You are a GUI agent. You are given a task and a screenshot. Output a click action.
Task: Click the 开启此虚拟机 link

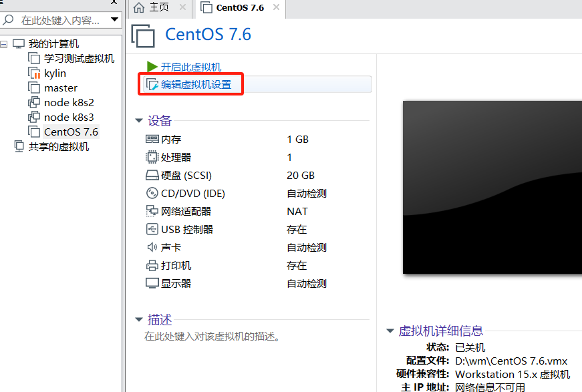coord(191,67)
